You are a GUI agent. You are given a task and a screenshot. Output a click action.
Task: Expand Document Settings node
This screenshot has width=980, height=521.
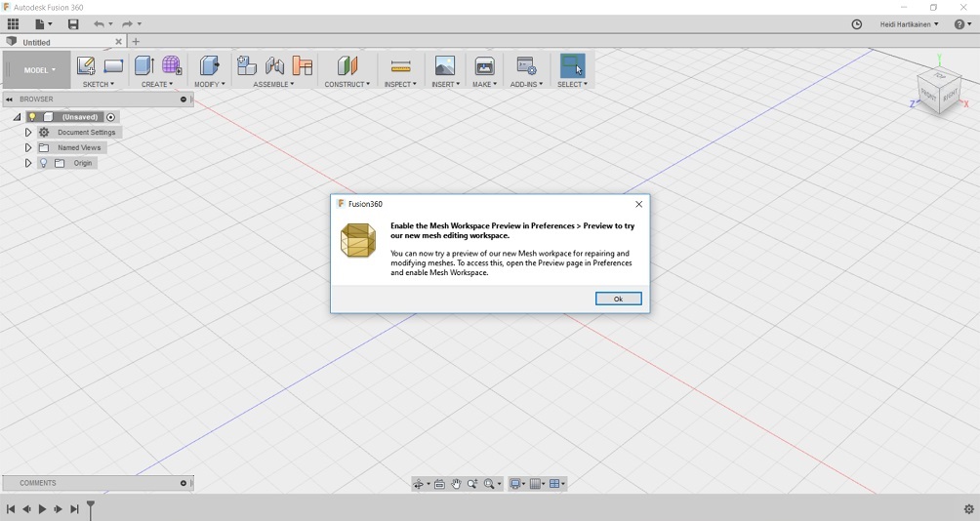[28, 133]
